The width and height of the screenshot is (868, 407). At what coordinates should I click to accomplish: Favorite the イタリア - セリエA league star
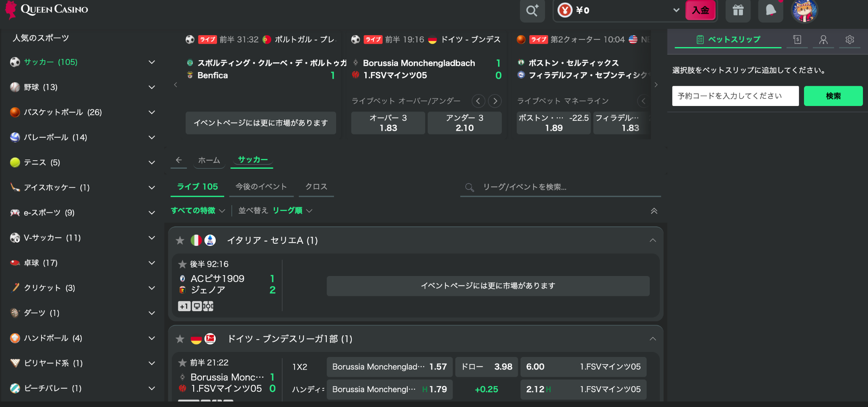(x=180, y=240)
